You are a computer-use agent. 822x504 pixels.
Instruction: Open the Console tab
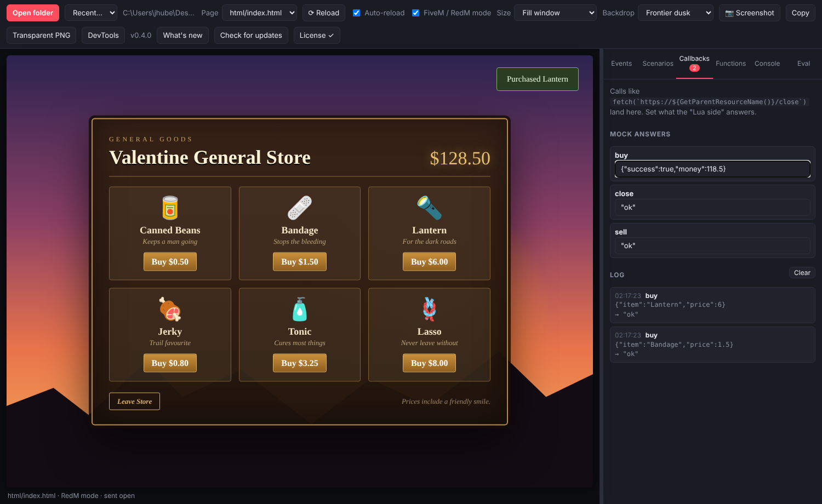[767, 64]
